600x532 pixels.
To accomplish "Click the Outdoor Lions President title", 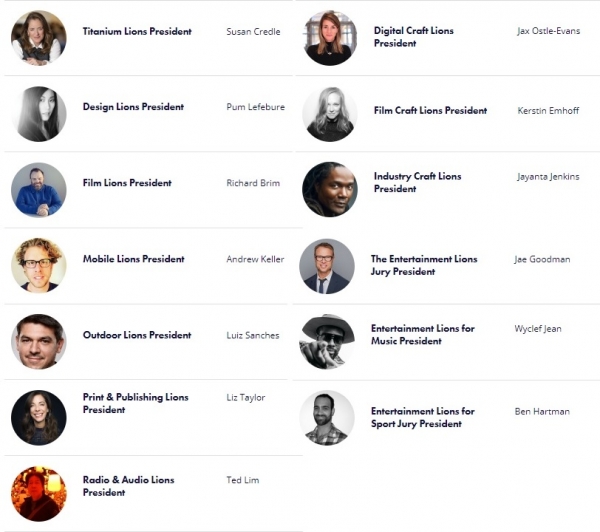I will (137, 335).
